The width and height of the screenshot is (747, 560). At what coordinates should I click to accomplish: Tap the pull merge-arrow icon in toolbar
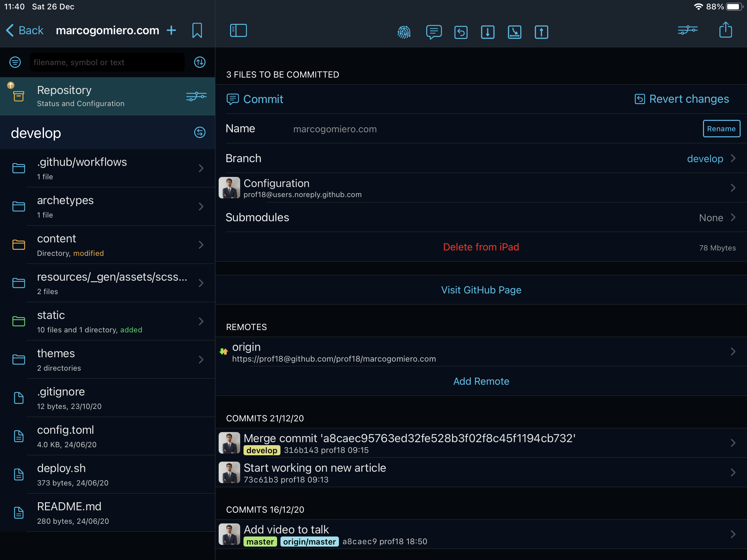coord(514,32)
